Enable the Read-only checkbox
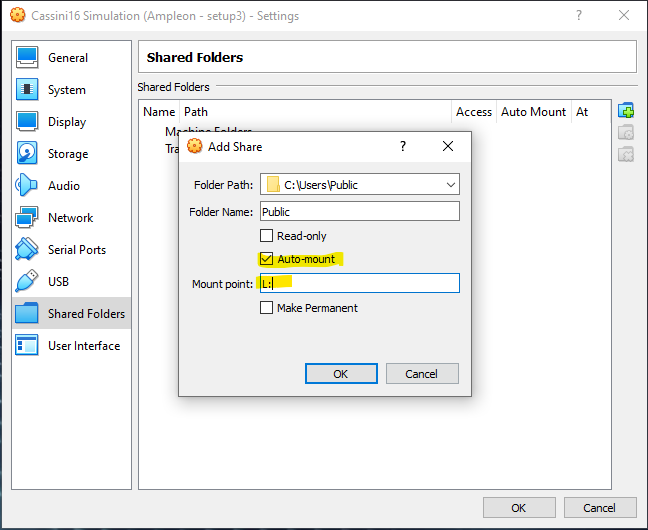This screenshot has height=530, width=648. click(267, 236)
